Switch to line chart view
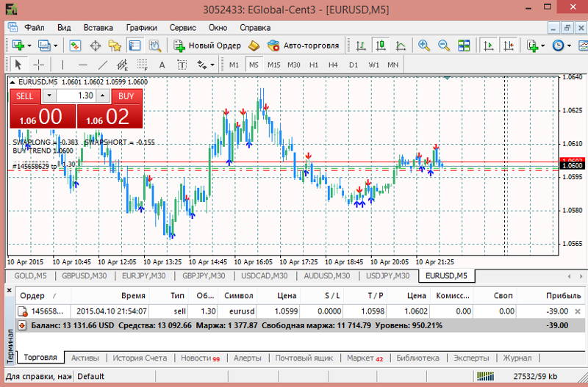 click(401, 46)
